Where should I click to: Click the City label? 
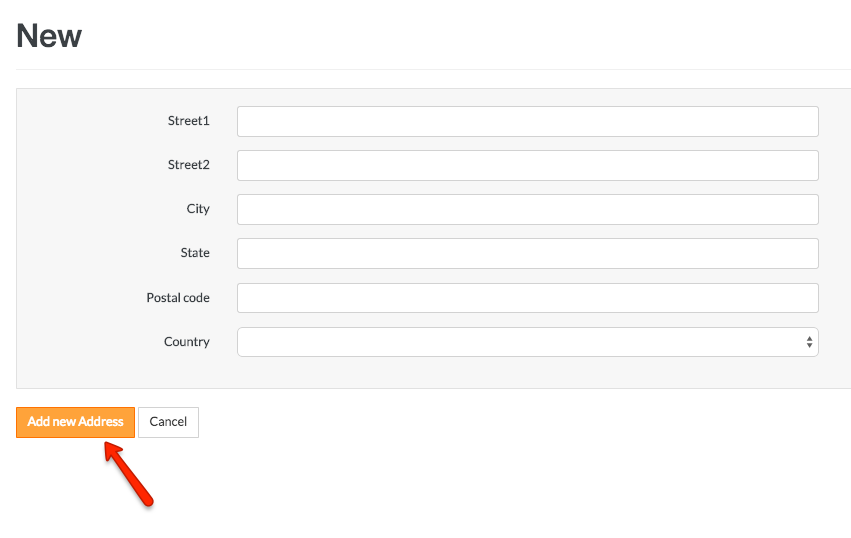tap(198, 209)
